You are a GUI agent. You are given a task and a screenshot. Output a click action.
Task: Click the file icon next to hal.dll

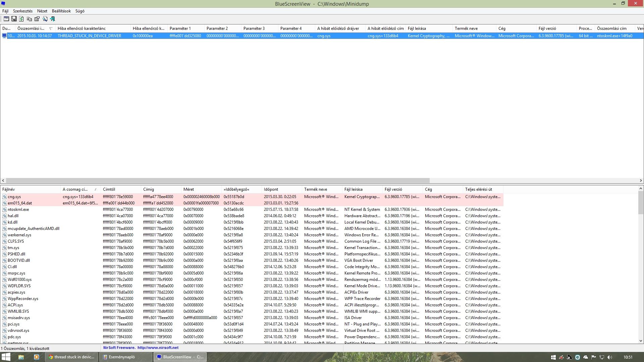pyautogui.click(x=5, y=216)
